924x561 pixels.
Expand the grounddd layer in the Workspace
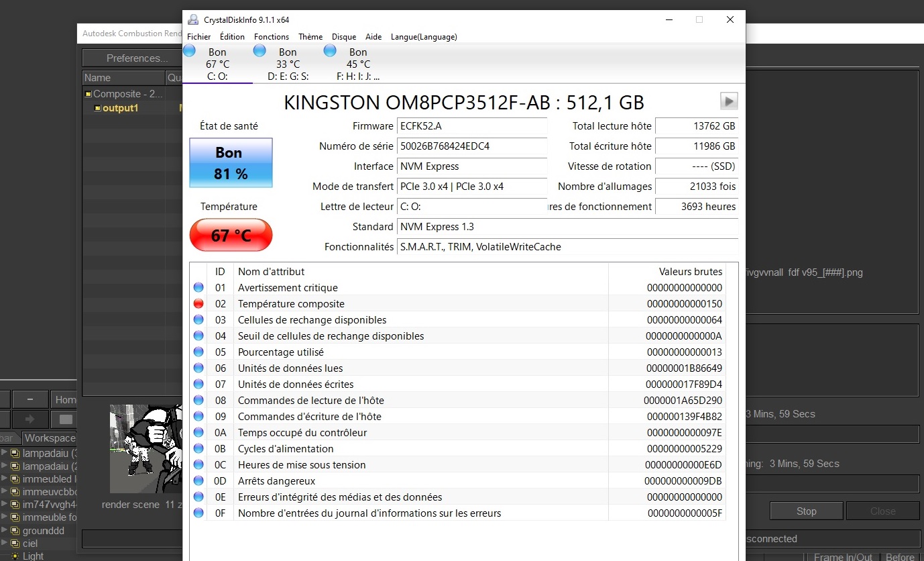point(5,530)
